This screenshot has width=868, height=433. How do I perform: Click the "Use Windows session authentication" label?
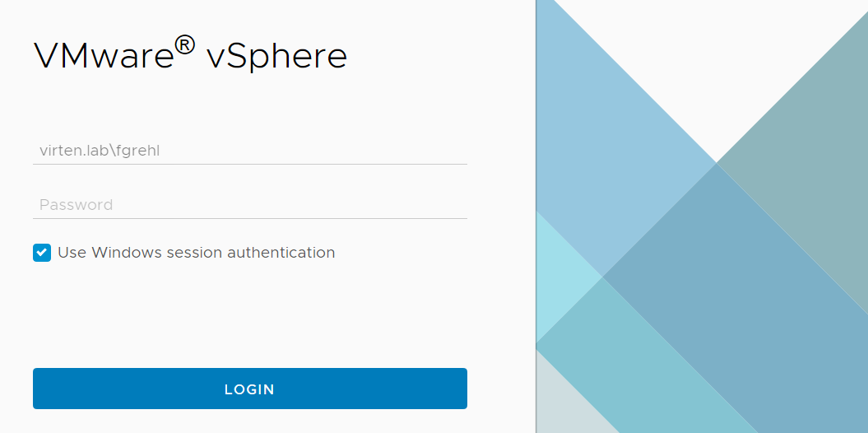(196, 253)
